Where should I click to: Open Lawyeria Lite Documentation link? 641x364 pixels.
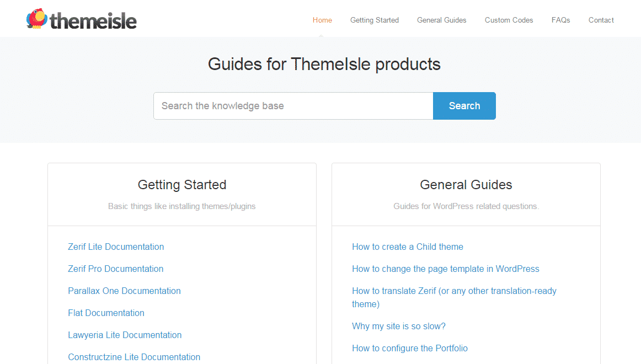point(125,335)
